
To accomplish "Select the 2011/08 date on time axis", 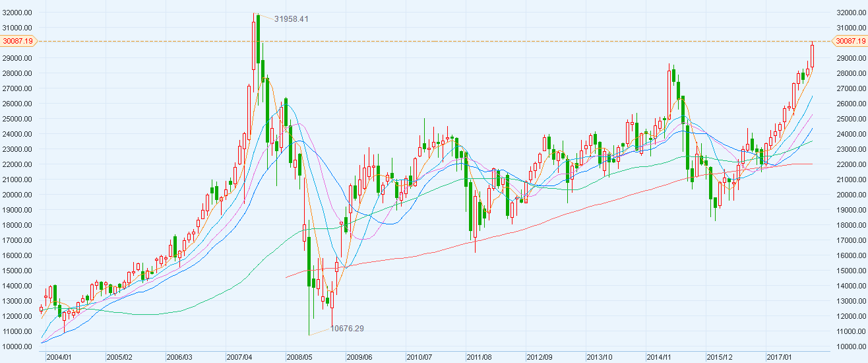I will [480, 357].
